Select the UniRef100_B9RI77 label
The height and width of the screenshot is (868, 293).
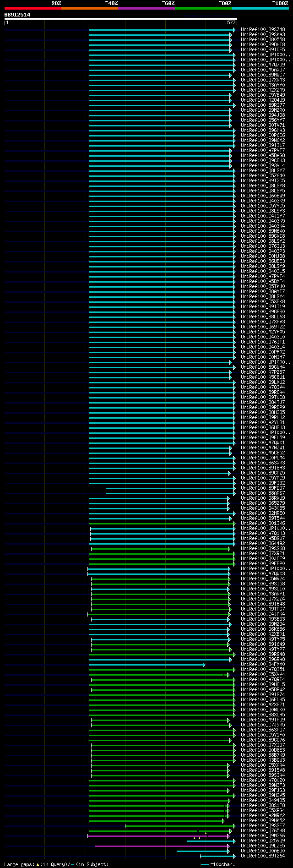click(x=263, y=105)
